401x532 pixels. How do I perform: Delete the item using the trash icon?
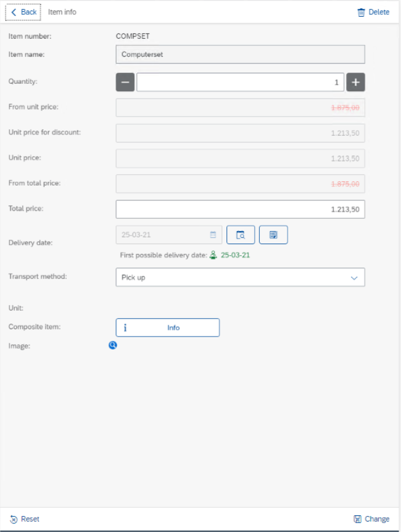373,12
